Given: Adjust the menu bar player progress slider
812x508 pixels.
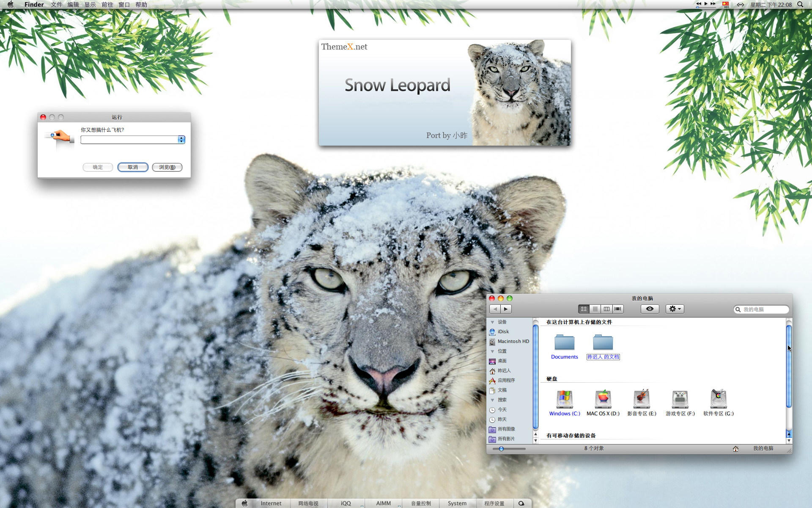Looking at the screenshot, I should click(705, 7).
